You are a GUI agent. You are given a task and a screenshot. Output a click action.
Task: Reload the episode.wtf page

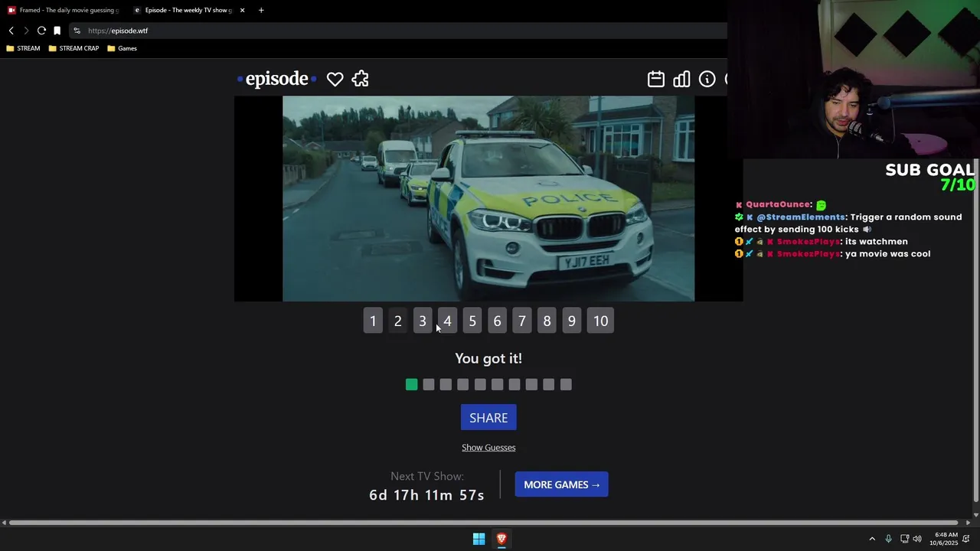pos(41,31)
